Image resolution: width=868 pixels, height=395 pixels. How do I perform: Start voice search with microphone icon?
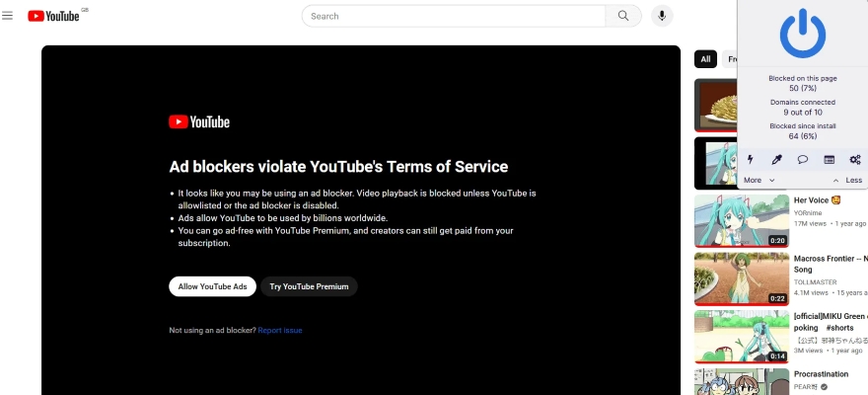662,16
